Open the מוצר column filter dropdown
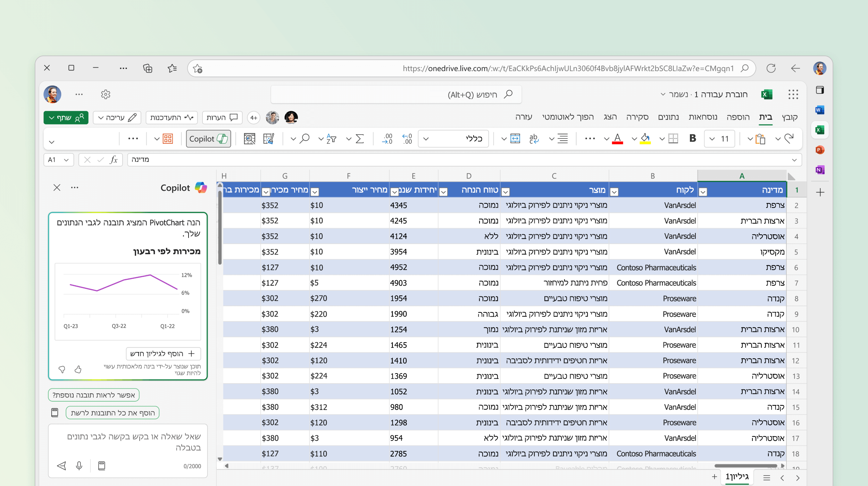 coord(506,192)
